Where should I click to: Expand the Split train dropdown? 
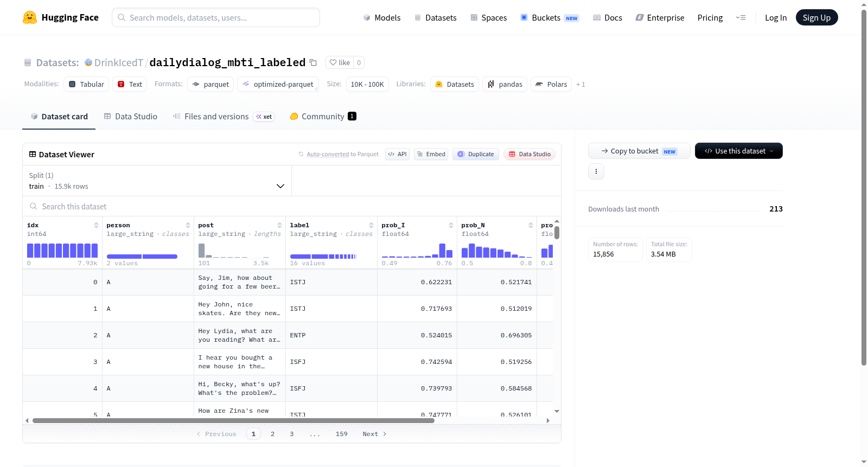157,181
